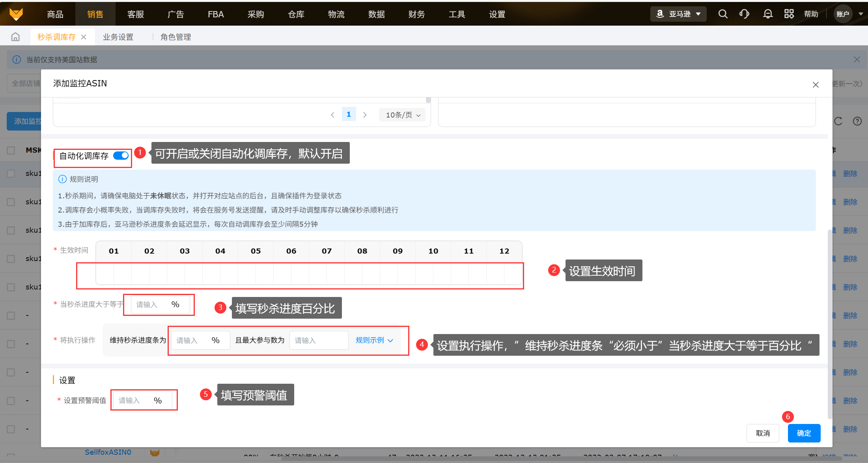Tick the checkbox for the first sku row
Viewport: 868px width, 463px height.
[11, 174]
